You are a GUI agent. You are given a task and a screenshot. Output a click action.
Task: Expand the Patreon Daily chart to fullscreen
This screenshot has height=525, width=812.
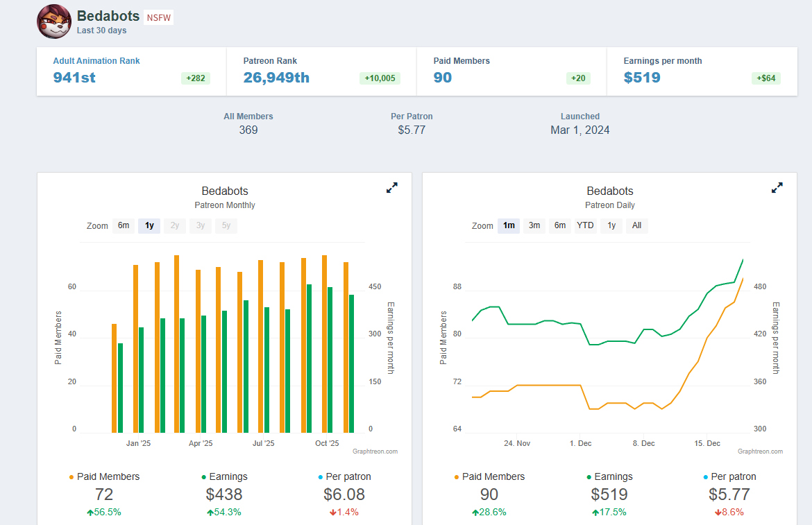pos(777,188)
